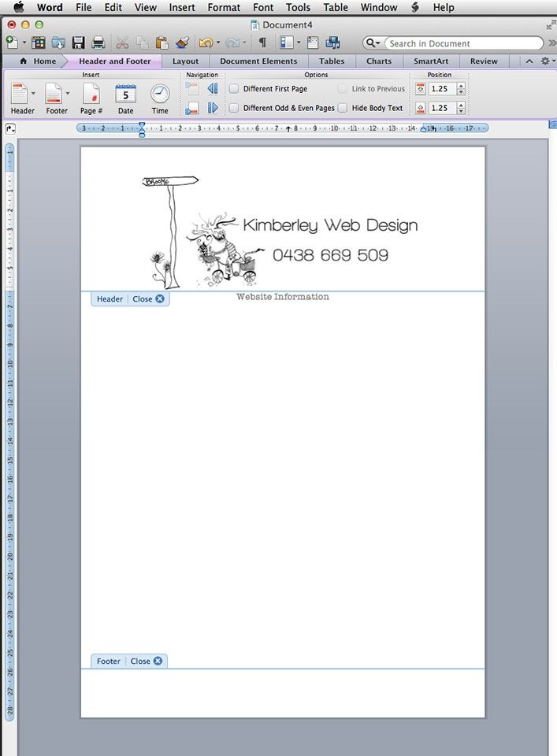This screenshot has width=557, height=756.
Task: Click the Go to Footer navigation icon
Action: (x=192, y=108)
